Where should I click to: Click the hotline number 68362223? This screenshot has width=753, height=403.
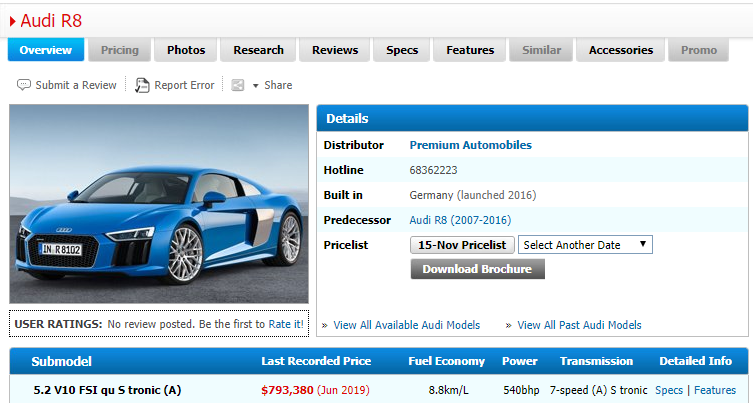click(x=433, y=170)
